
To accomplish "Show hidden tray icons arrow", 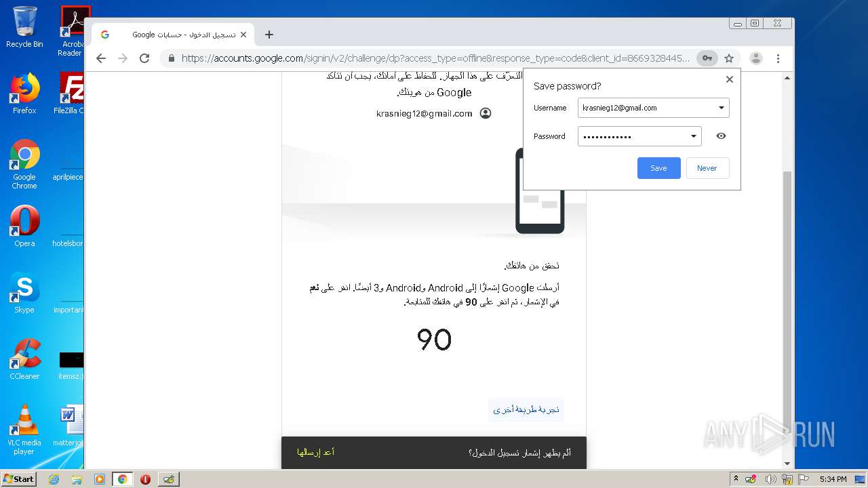I will coord(736,479).
